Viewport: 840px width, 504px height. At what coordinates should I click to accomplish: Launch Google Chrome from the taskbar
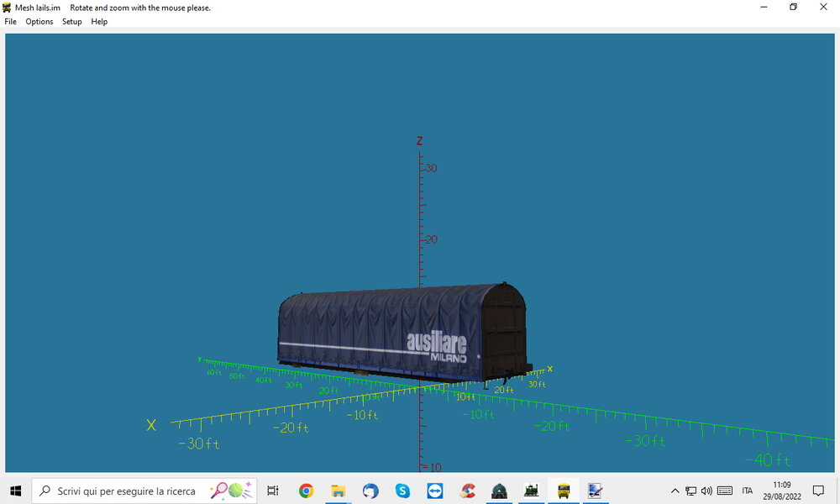[x=307, y=491]
